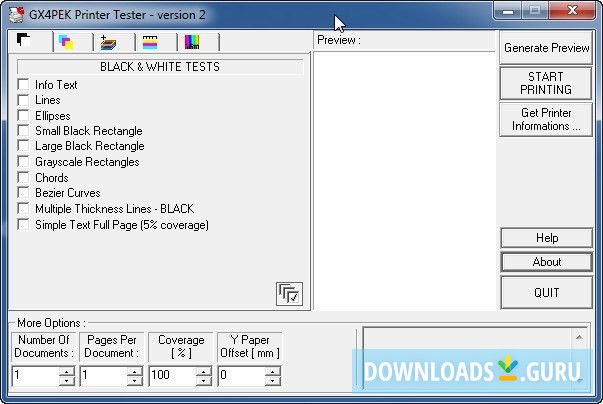
Task: Click the Pages Per Document field
Action: tap(104, 376)
